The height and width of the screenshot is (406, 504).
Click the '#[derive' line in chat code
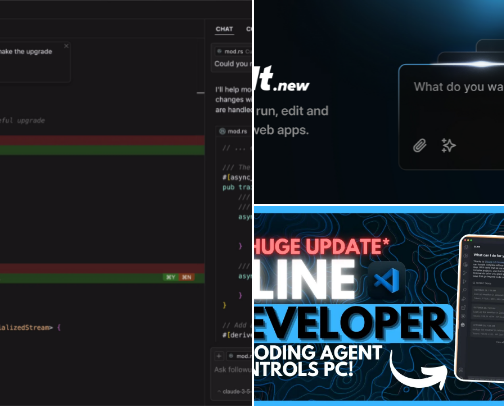coord(237,335)
